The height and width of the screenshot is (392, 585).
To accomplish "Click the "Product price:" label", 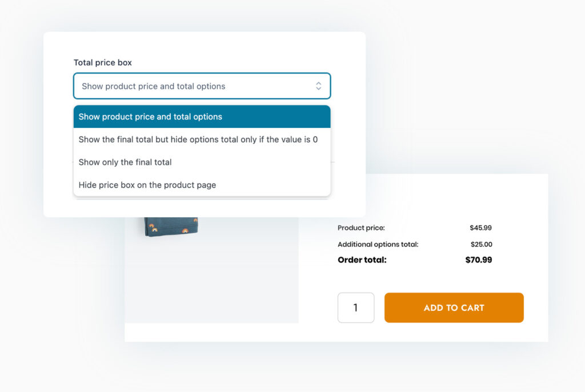I will (x=361, y=228).
